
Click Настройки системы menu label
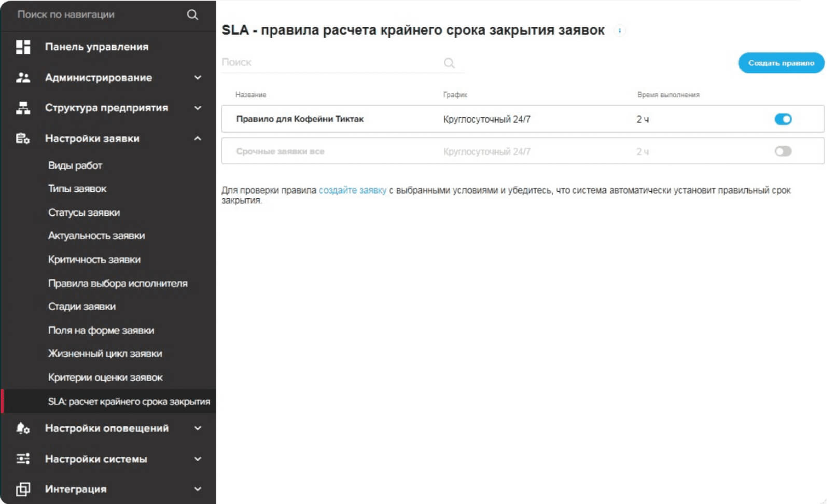[96, 459]
